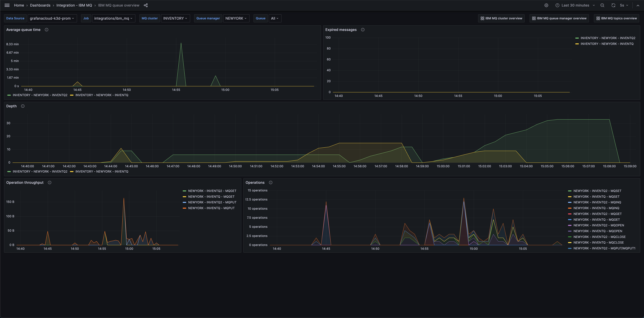Viewport: 644px width, 318px height.
Task: Click the zoom out time range icon
Action: pos(602,5)
